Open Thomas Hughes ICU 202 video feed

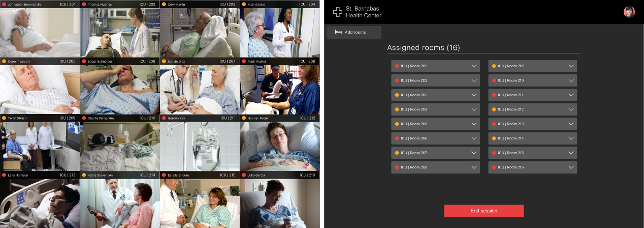tap(120, 28)
